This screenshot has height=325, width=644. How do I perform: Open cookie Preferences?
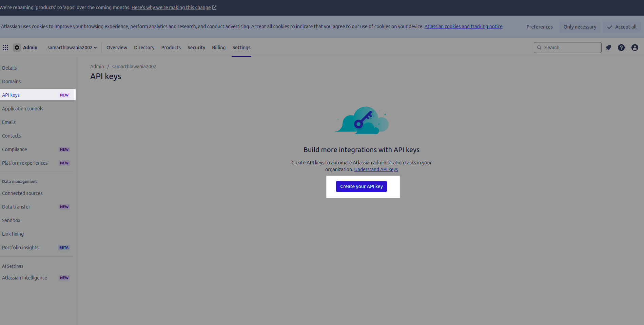click(540, 27)
